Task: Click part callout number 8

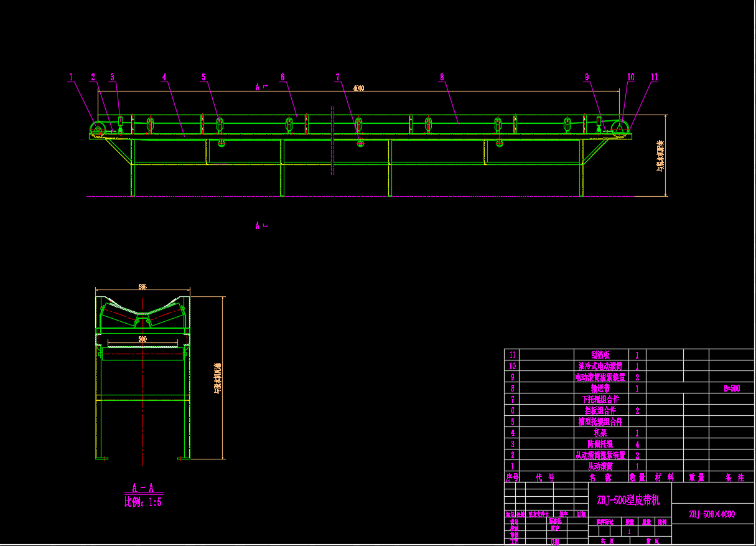Action: click(x=442, y=77)
